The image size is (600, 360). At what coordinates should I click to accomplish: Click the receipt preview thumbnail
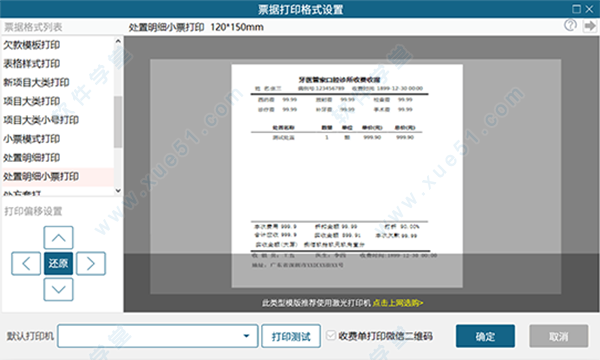[x=347, y=176]
